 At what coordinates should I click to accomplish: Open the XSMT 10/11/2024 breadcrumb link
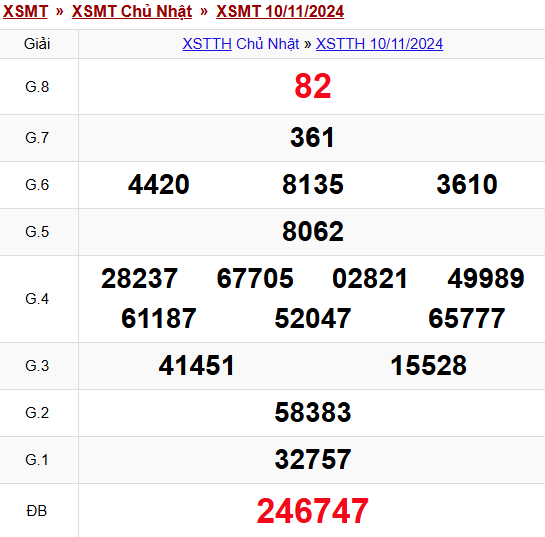click(280, 11)
